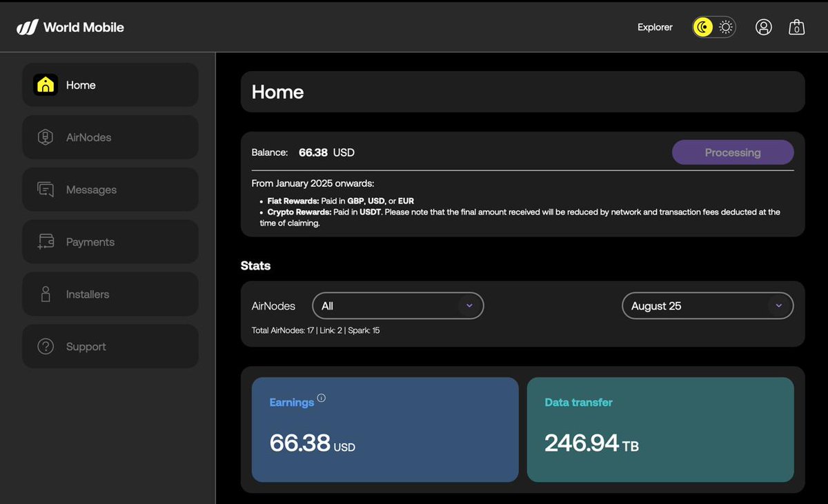Click the 66.38 USD earnings value

click(312, 443)
